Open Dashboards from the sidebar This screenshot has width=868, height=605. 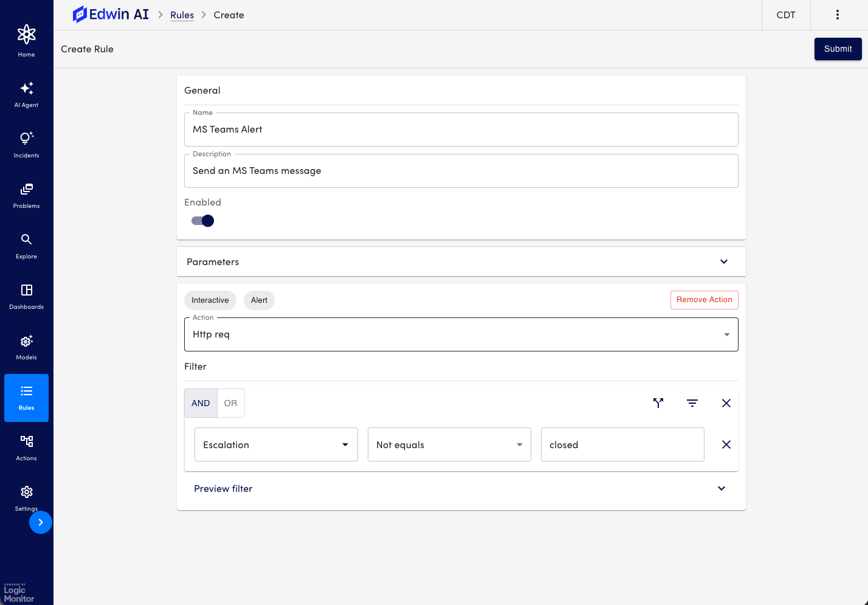(x=26, y=297)
